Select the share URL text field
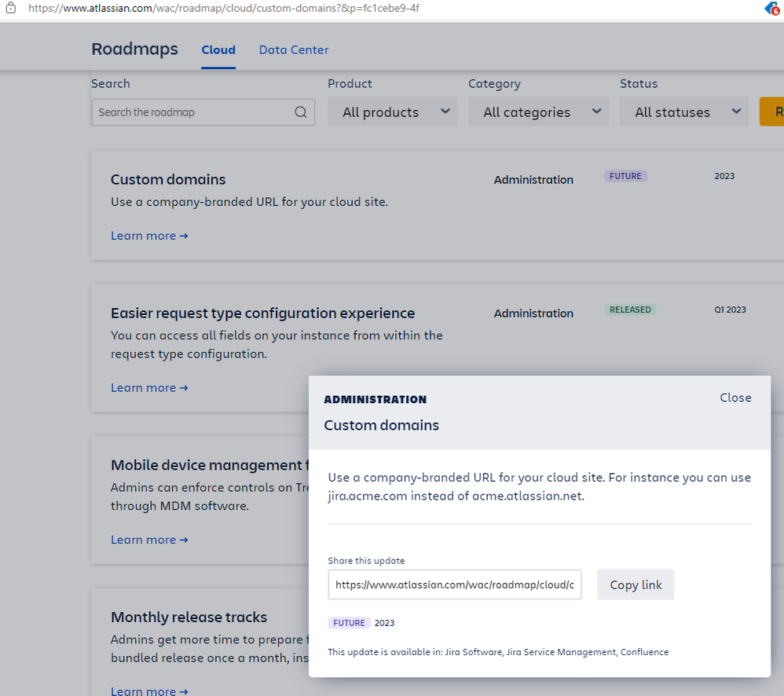This screenshot has height=696, width=784. click(x=455, y=584)
